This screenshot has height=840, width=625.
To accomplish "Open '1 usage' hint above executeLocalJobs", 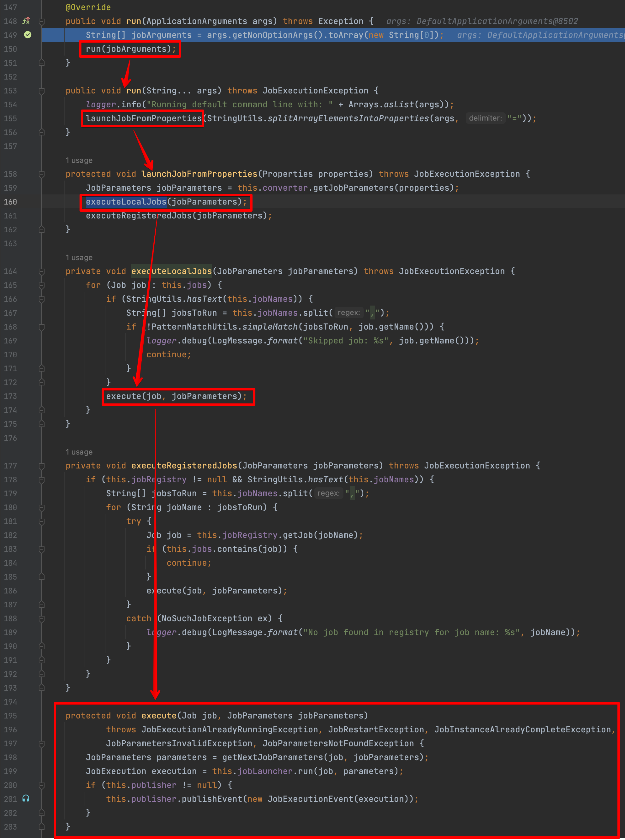I will coord(79,258).
